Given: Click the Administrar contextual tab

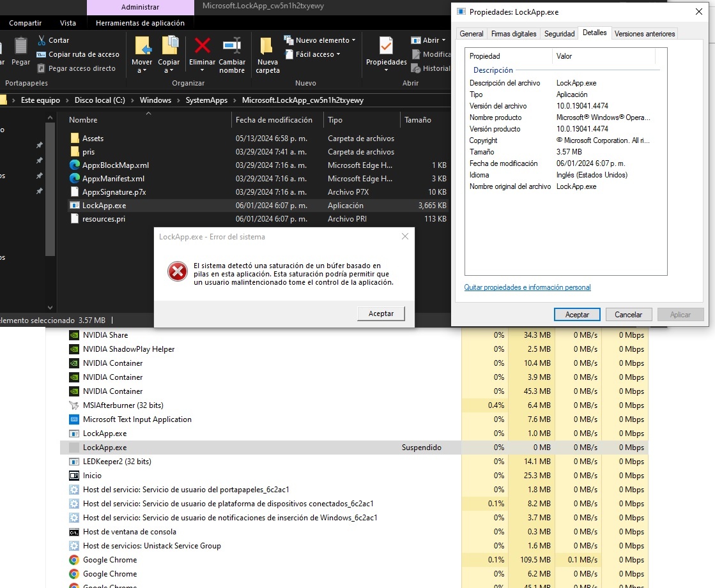Looking at the screenshot, I should (140, 7).
